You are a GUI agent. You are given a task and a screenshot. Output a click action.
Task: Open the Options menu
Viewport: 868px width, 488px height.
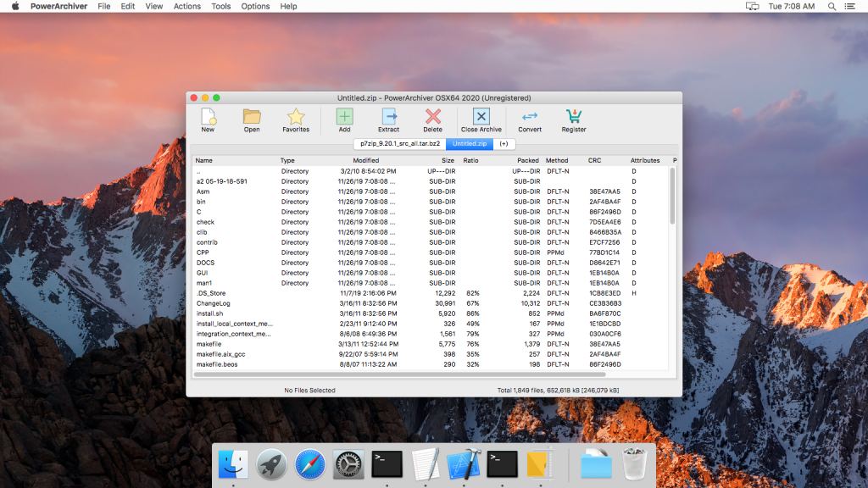click(x=255, y=6)
